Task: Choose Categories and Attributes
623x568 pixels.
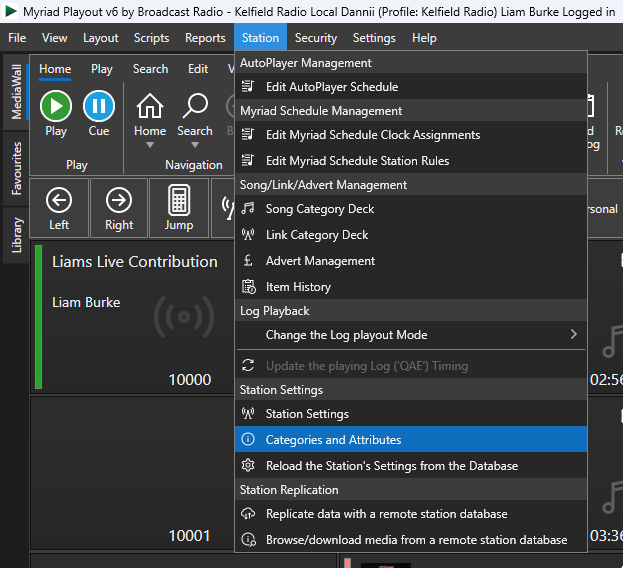Action: (333, 440)
